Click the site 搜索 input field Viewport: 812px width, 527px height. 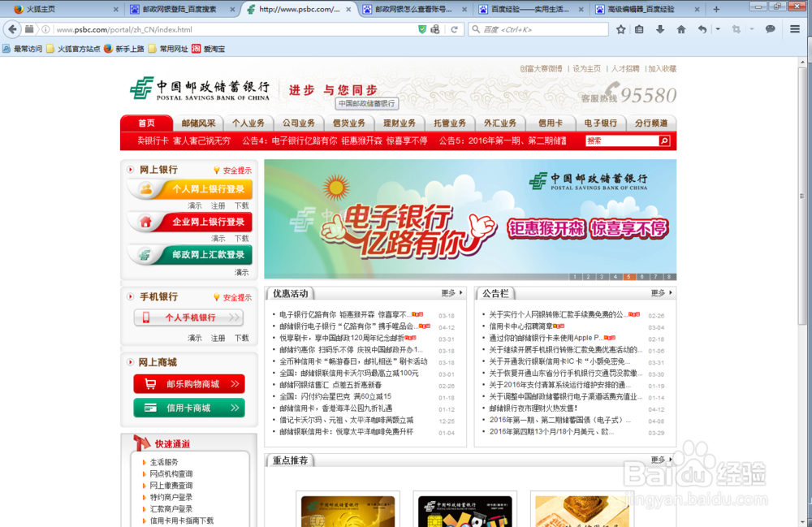click(623, 140)
